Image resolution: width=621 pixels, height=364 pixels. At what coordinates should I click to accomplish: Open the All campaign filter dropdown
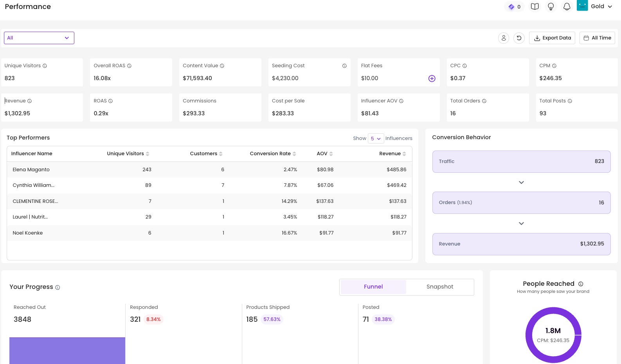pos(39,38)
